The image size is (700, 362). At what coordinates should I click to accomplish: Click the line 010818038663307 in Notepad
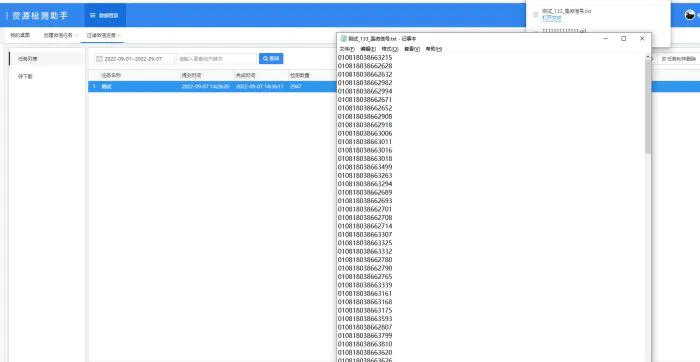coord(365,234)
